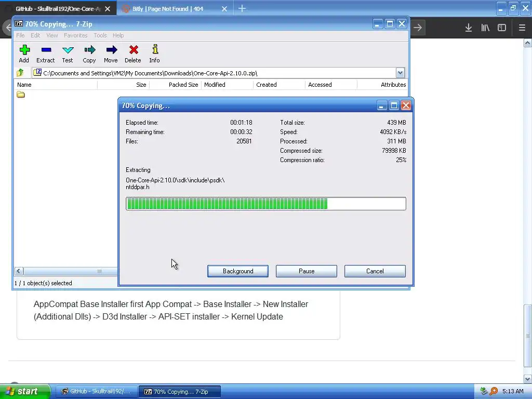Toggle the browser sidebar icon
This screenshot has height=399, width=532.
pos(502,28)
